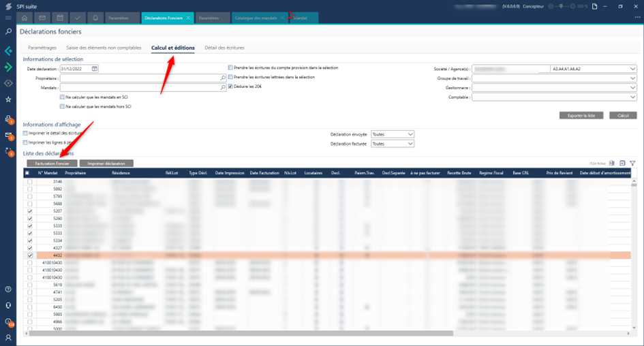
Task: Open search from the sidebar magnifier icon
Action: coord(7,31)
